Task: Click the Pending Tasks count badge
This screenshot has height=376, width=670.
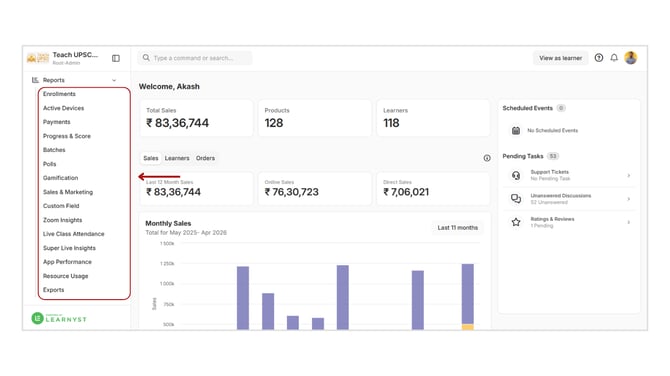Action: click(x=553, y=156)
